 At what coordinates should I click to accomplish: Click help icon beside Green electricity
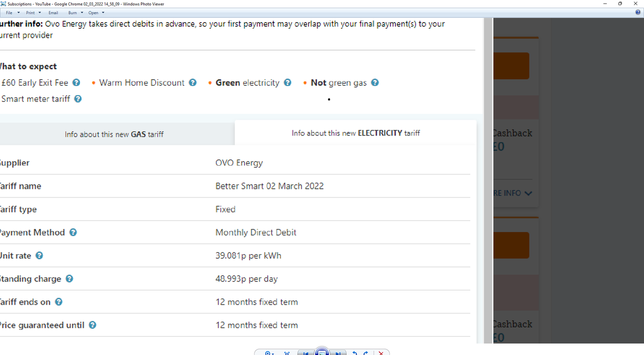click(x=287, y=83)
